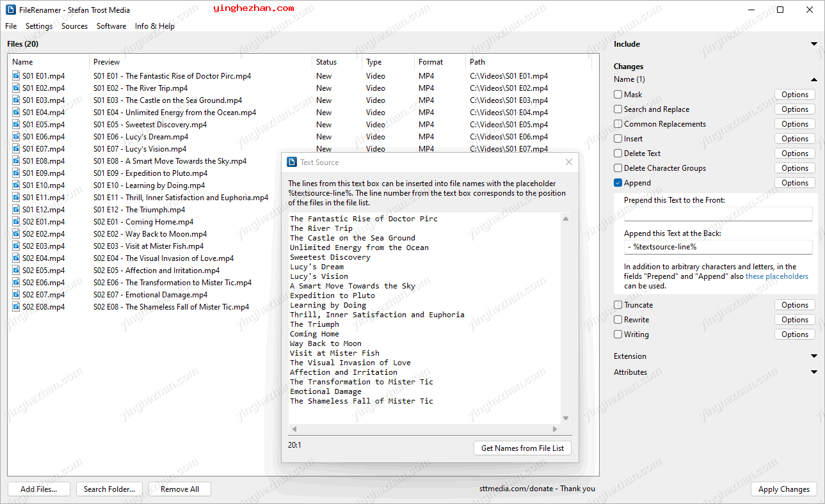Image resolution: width=825 pixels, height=504 pixels.
Task: Click the Text Source dialog title icon
Action: [292, 162]
